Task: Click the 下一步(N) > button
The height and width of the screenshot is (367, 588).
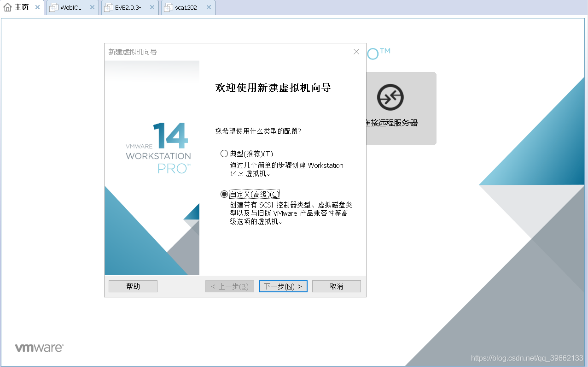Action: (283, 286)
